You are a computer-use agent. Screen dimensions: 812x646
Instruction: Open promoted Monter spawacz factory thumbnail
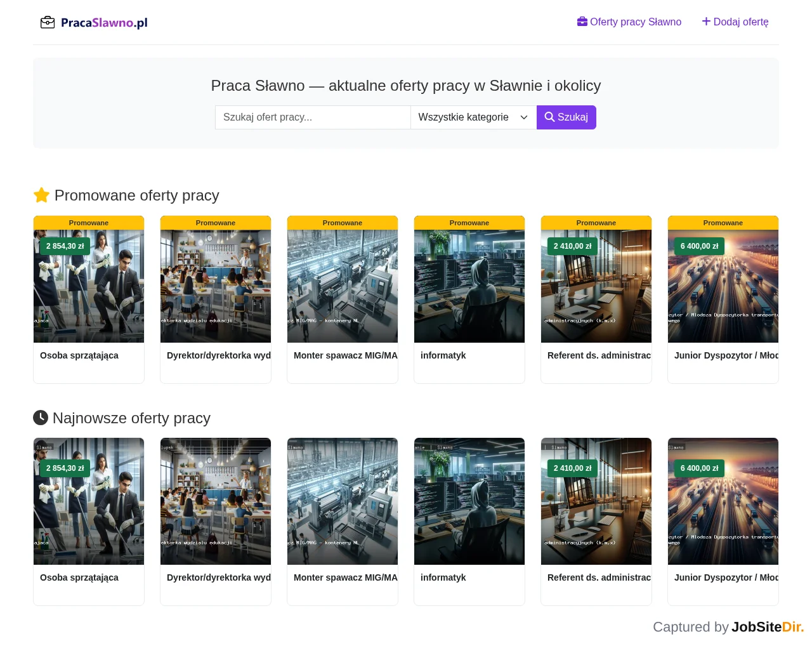343,286
